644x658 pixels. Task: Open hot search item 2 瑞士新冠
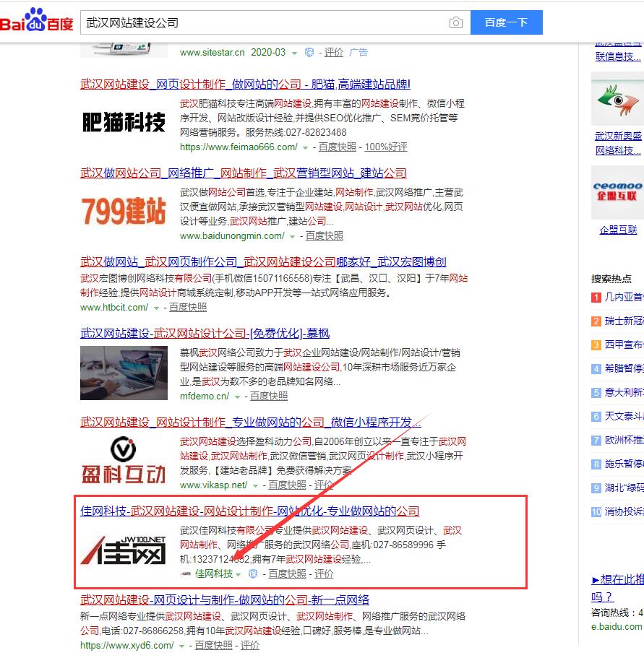(x=623, y=321)
